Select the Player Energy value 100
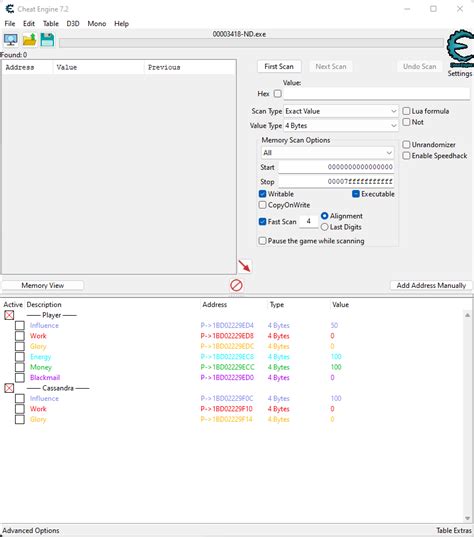This screenshot has width=474, height=537. pos(336,357)
